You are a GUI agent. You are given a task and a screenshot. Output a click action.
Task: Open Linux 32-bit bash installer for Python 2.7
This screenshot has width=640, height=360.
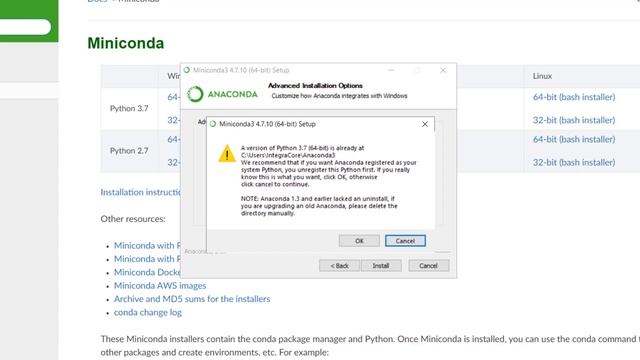click(573, 162)
